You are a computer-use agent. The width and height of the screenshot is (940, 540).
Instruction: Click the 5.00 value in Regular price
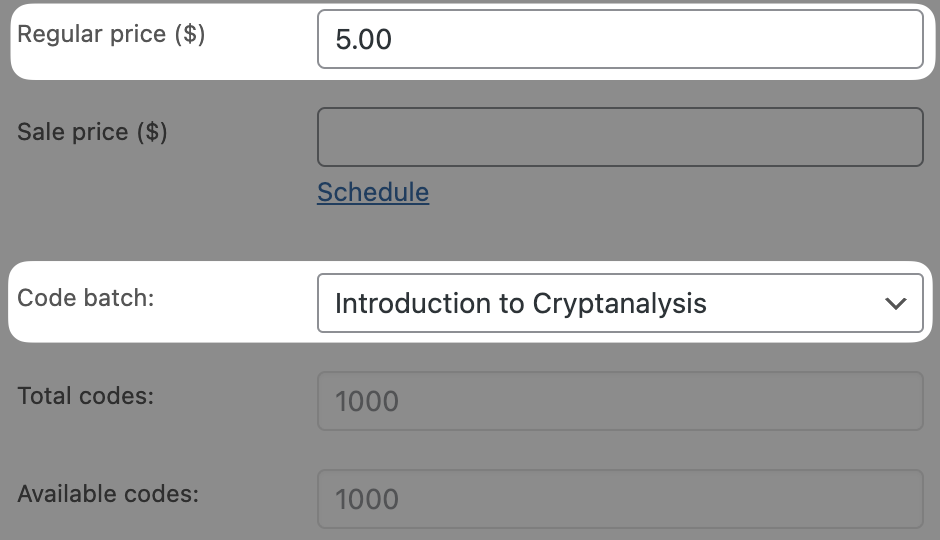click(364, 40)
